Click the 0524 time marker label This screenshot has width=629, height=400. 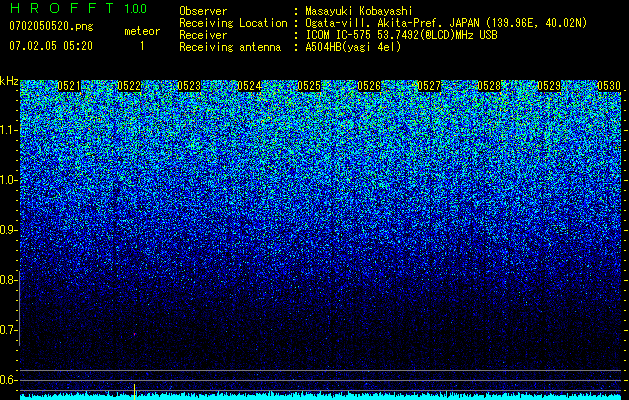(249, 86)
